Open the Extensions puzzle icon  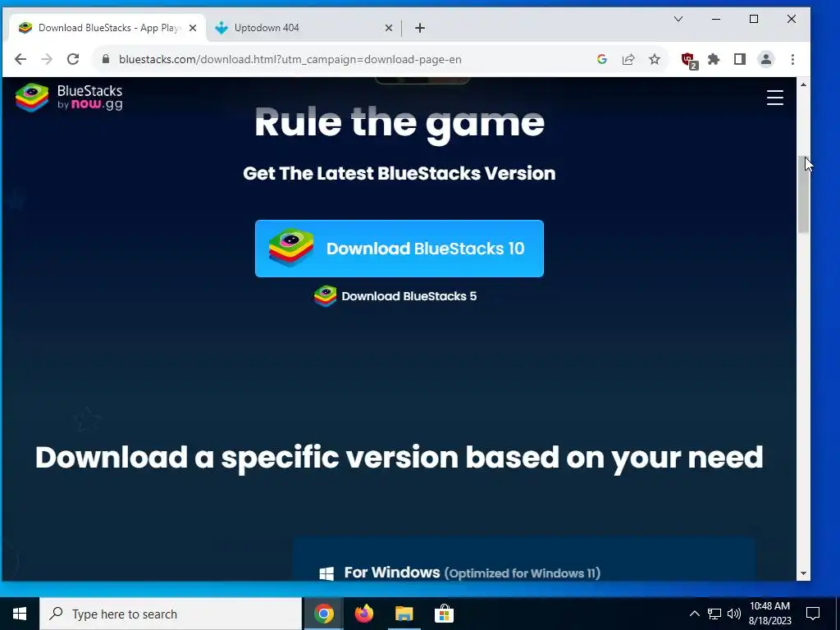coord(714,59)
